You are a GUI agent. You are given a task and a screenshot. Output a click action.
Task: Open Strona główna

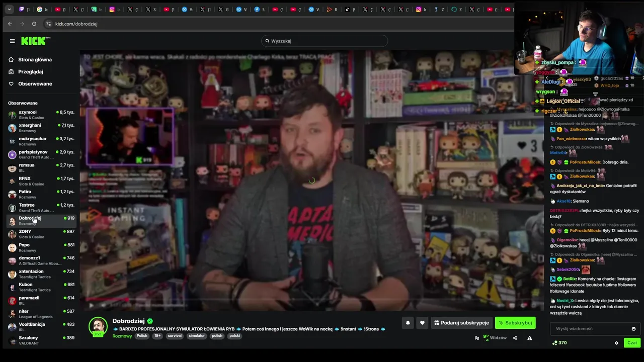35,59
